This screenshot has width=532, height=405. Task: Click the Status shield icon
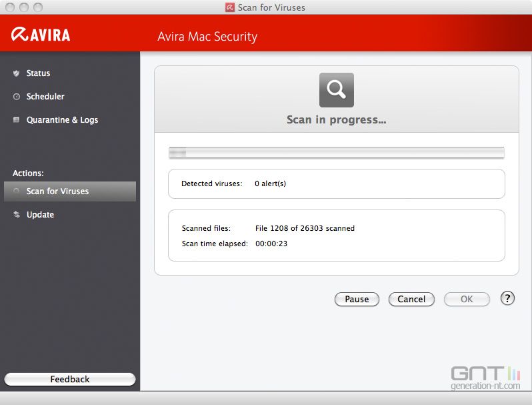(x=16, y=73)
